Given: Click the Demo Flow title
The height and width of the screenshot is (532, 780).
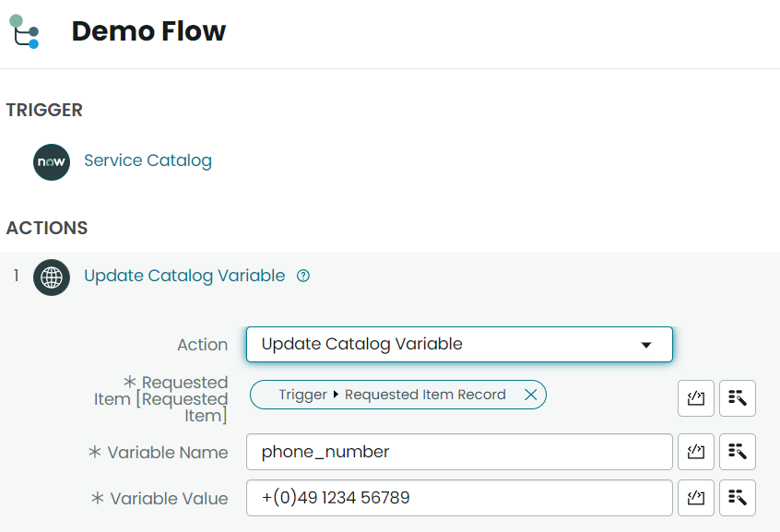Looking at the screenshot, I should coord(148,30).
